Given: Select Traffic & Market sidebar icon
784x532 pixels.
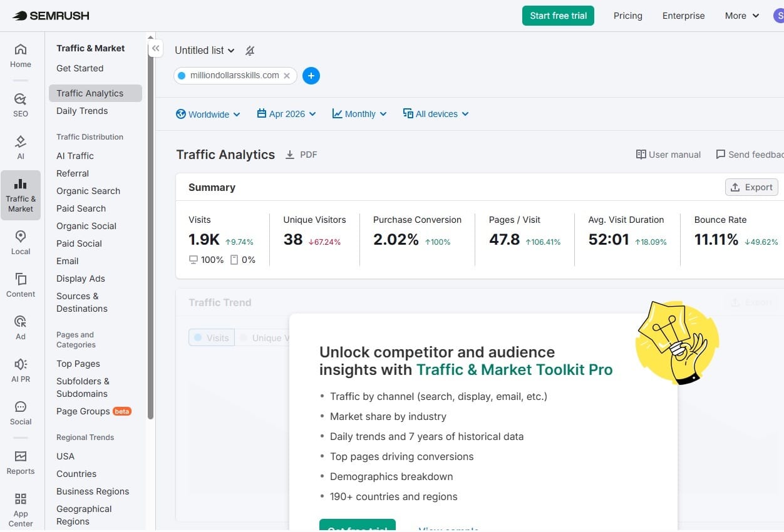Looking at the screenshot, I should [21, 195].
